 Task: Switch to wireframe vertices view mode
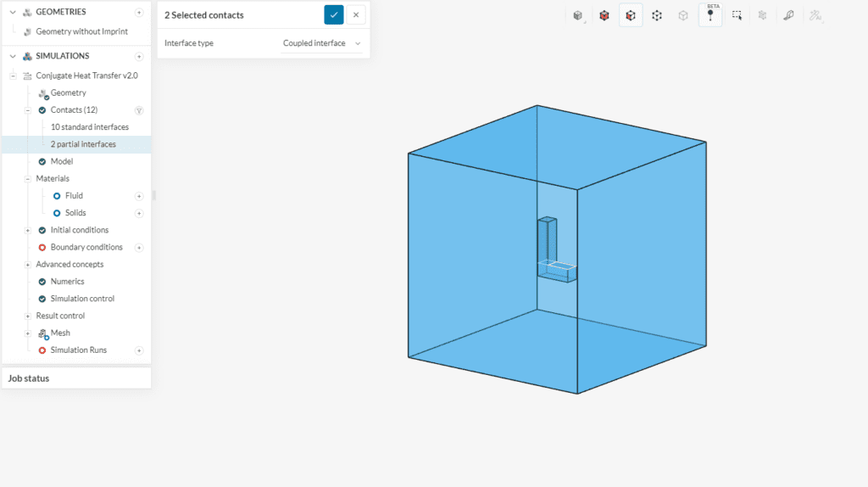pyautogui.click(x=657, y=15)
